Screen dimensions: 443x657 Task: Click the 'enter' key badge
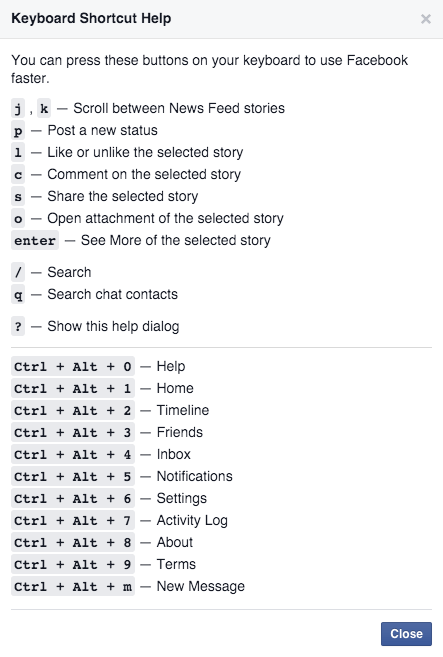[35, 241]
